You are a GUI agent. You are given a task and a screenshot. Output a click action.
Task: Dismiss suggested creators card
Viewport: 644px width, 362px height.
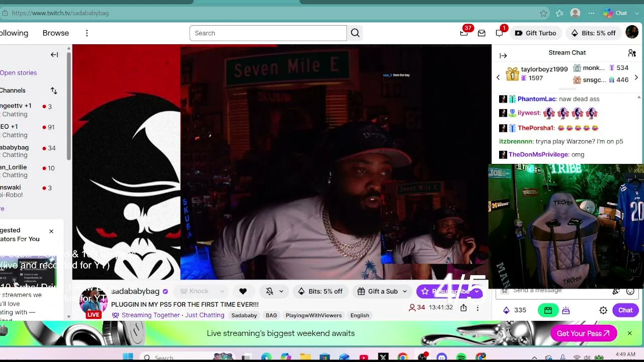[51, 231]
